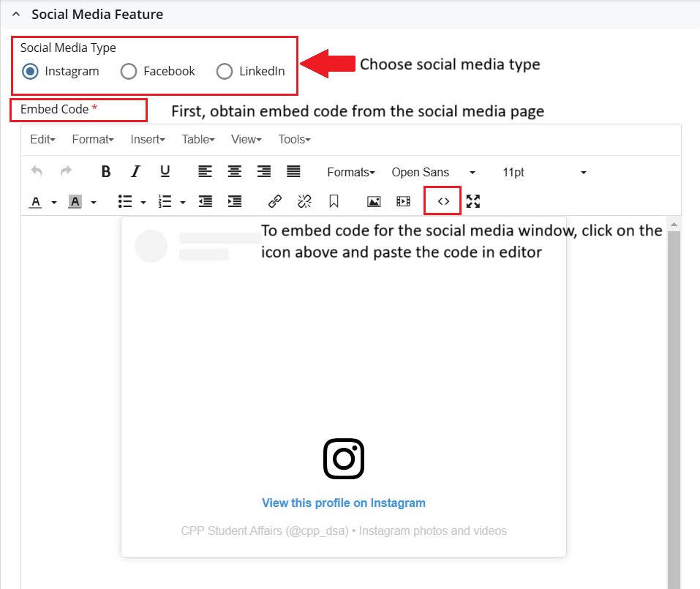
Task: Apply Italic formatting
Action: pyautogui.click(x=135, y=172)
